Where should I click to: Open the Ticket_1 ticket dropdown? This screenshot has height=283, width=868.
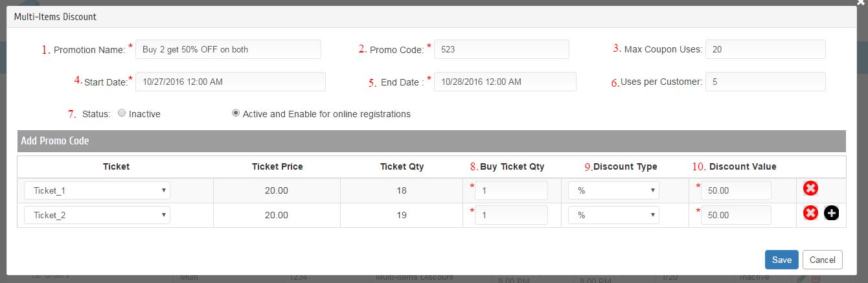click(x=97, y=190)
